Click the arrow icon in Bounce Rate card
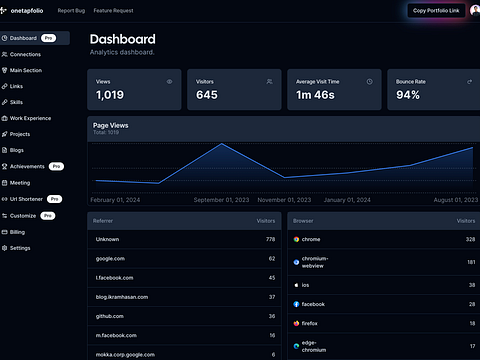Screen dimensions: 480x360 [x=470, y=82]
